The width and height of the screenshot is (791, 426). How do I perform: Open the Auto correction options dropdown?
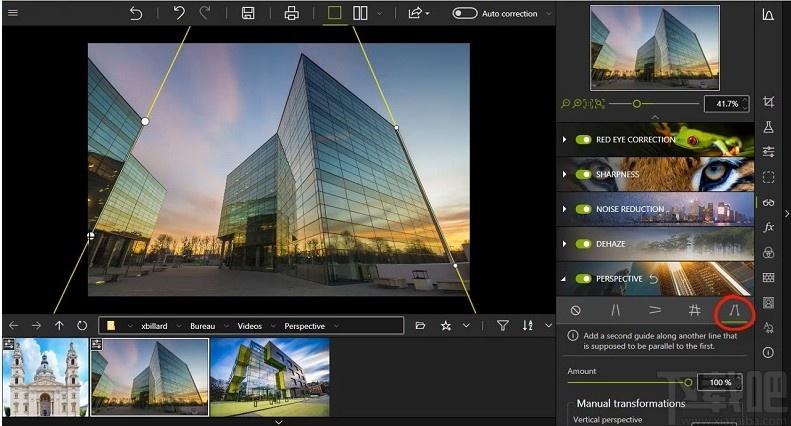(x=549, y=14)
